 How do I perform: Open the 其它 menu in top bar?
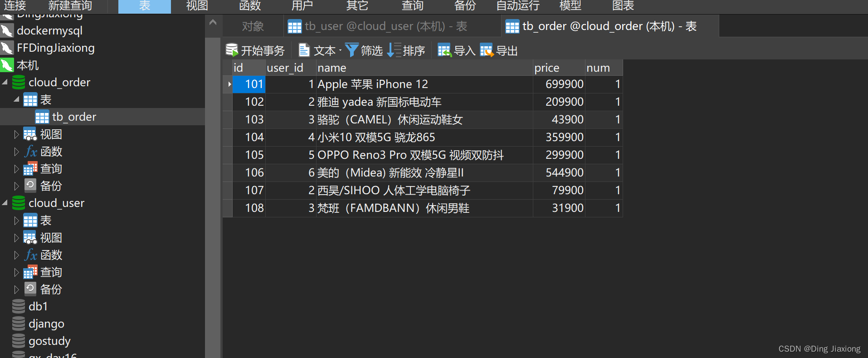point(357,6)
